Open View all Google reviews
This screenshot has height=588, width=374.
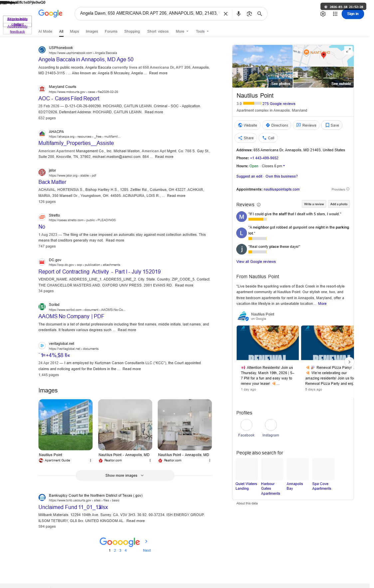point(256,262)
